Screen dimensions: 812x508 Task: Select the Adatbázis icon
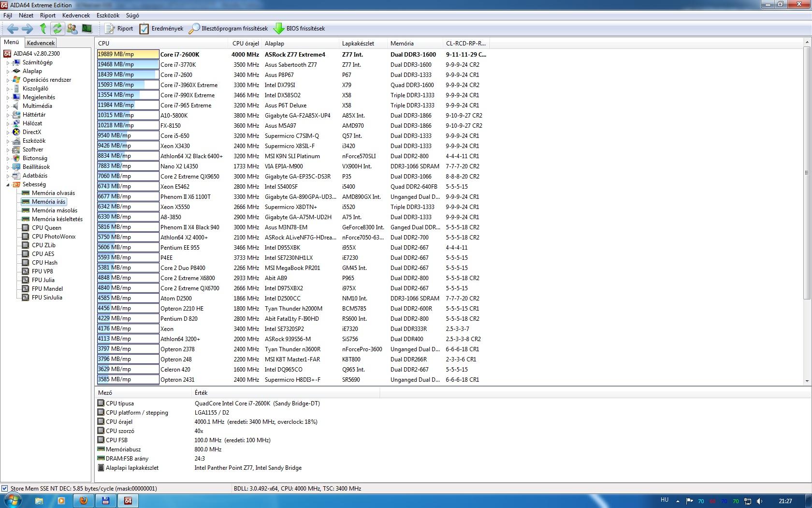(16, 176)
